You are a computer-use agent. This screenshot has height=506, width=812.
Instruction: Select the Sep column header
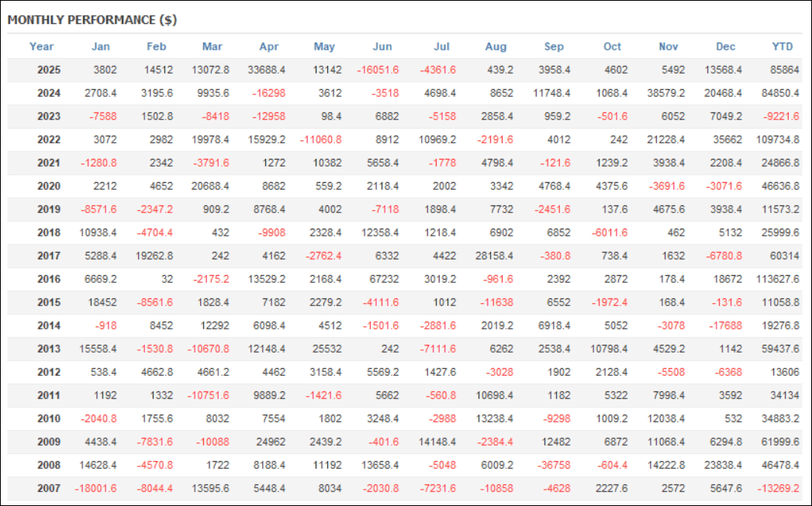click(x=554, y=46)
